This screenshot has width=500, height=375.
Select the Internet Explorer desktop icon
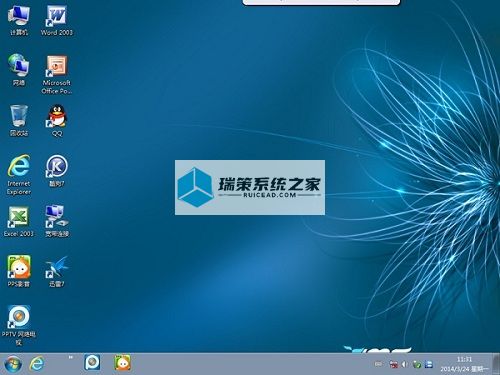click(x=19, y=175)
